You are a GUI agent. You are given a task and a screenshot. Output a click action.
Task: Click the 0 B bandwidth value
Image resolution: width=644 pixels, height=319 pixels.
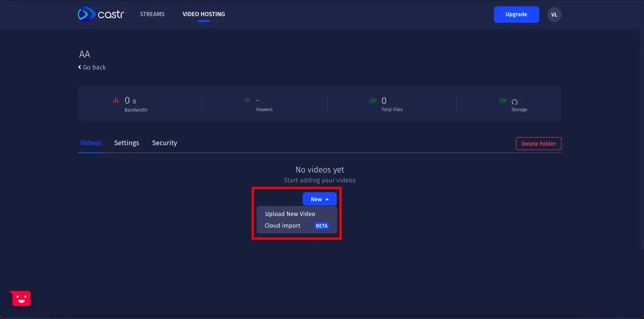click(x=130, y=101)
